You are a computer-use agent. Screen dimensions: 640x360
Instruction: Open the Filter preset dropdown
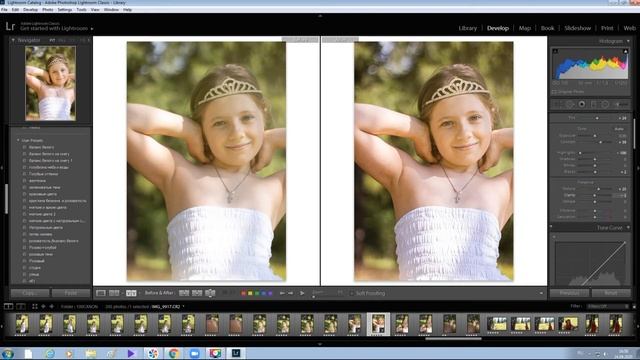click(x=607, y=307)
